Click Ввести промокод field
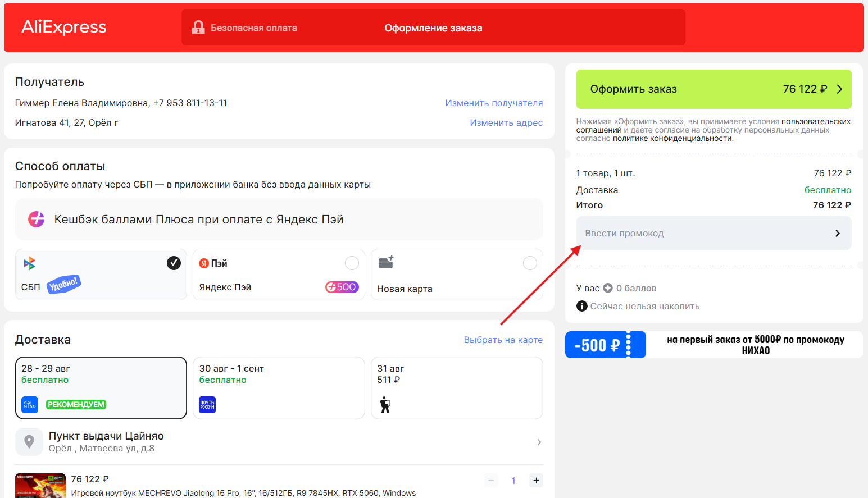 (714, 233)
